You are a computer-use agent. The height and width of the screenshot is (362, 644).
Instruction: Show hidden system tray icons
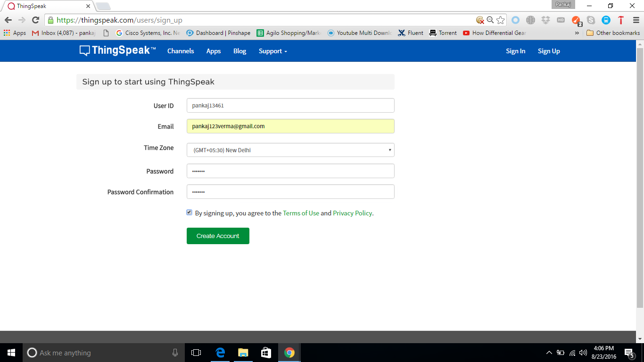(x=549, y=353)
